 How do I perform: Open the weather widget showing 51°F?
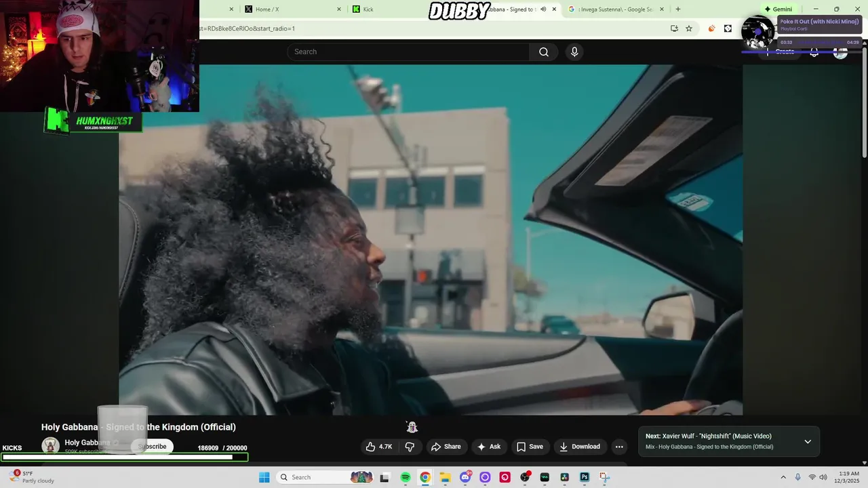click(x=31, y=477)
